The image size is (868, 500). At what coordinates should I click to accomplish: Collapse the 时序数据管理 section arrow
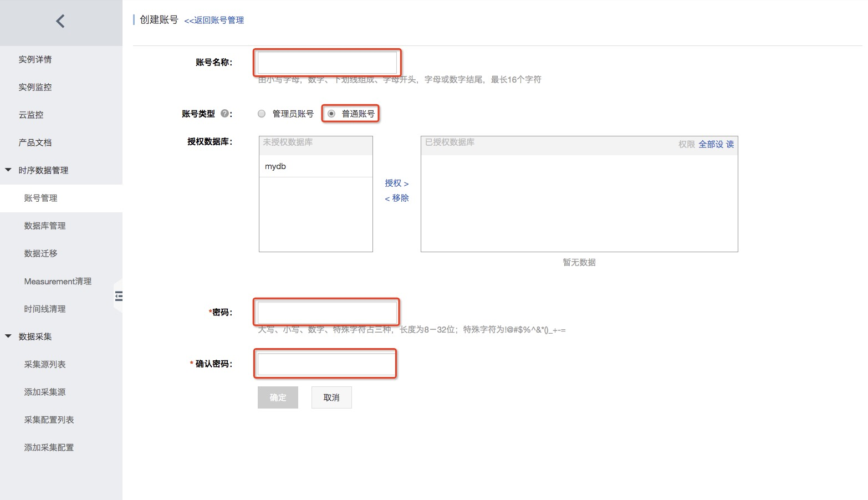[8, 170]
